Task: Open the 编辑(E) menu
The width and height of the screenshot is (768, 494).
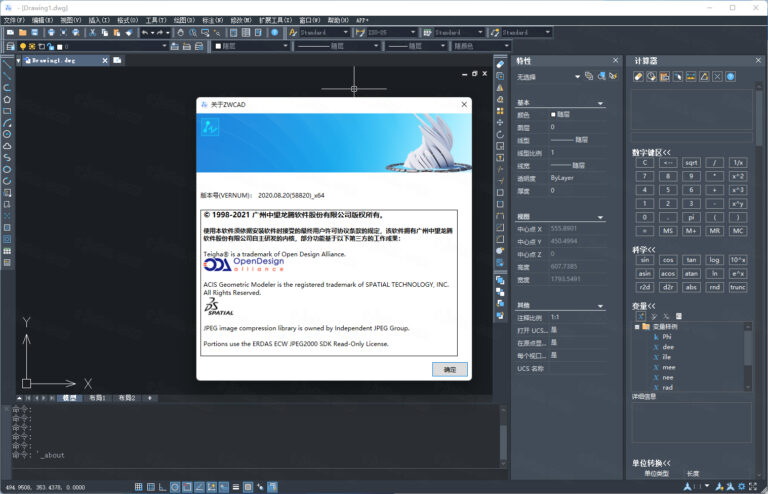Action: [42, 20]
